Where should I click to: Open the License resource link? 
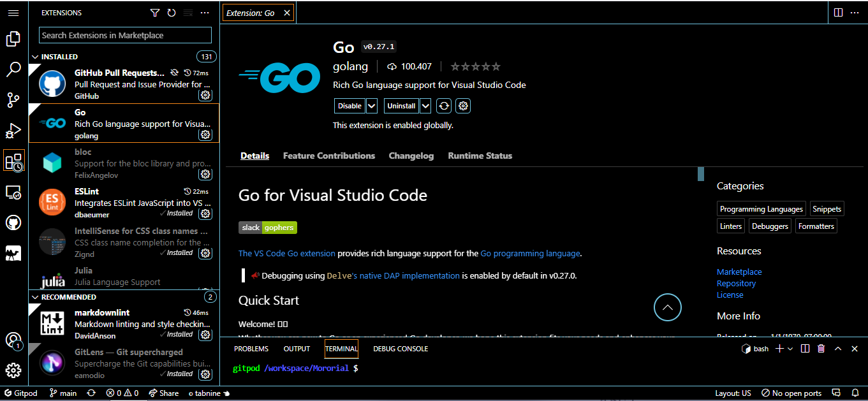tap(730, 295)
